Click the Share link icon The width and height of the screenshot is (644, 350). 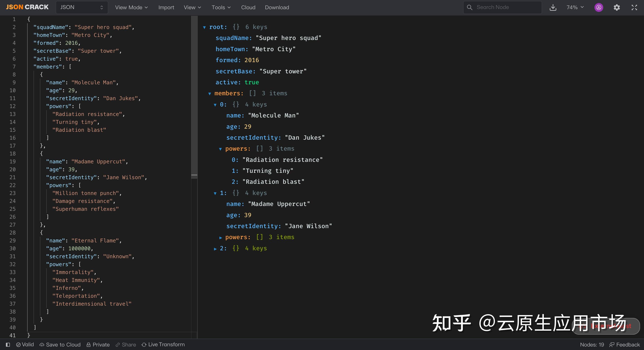[118, 345]
